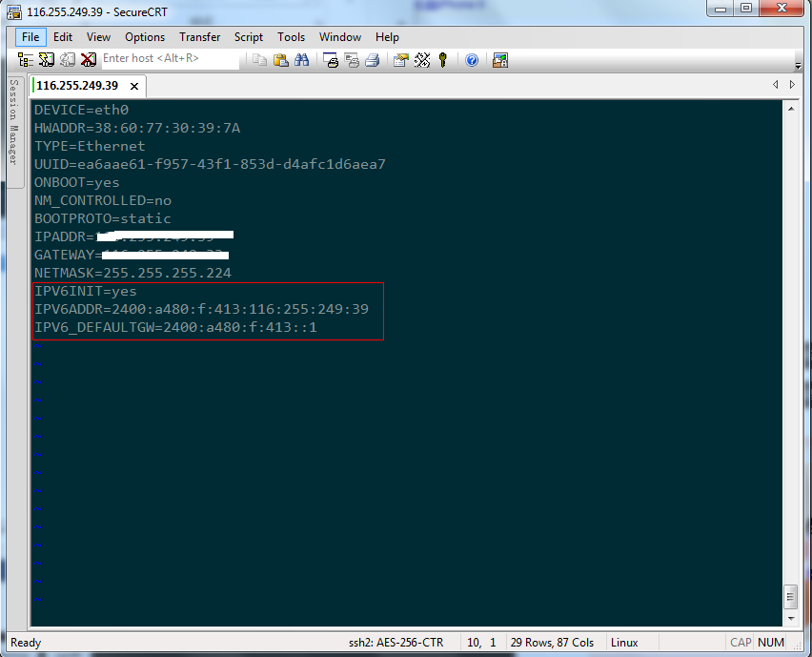Screen dimensions: 812x657
Task: Open the Script menu
Action: tap(249, 37)
